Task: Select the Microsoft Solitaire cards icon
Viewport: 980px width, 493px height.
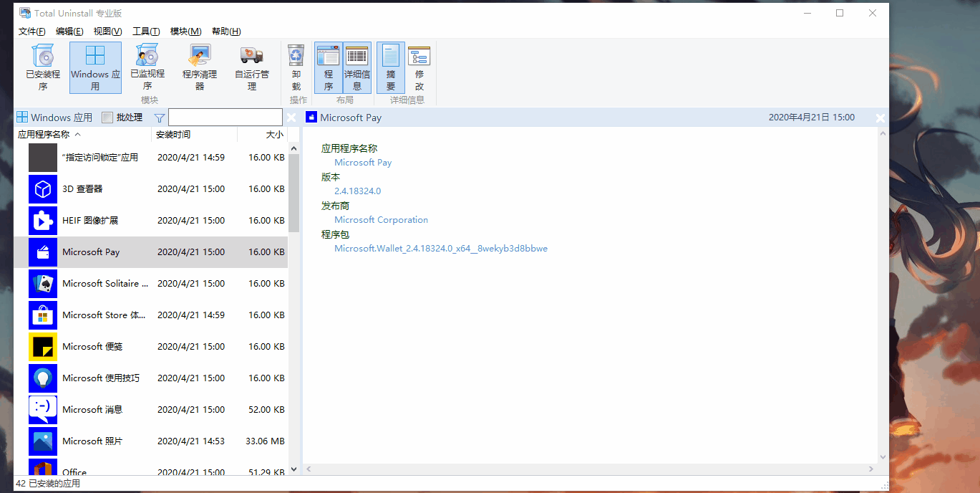Action: 43,284
